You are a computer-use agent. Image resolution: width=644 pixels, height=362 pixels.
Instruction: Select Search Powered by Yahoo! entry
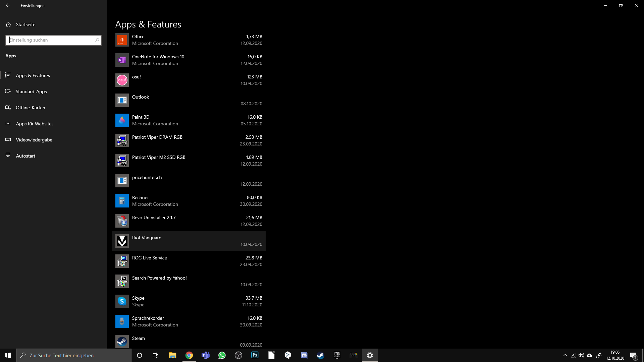pos(189,281)
